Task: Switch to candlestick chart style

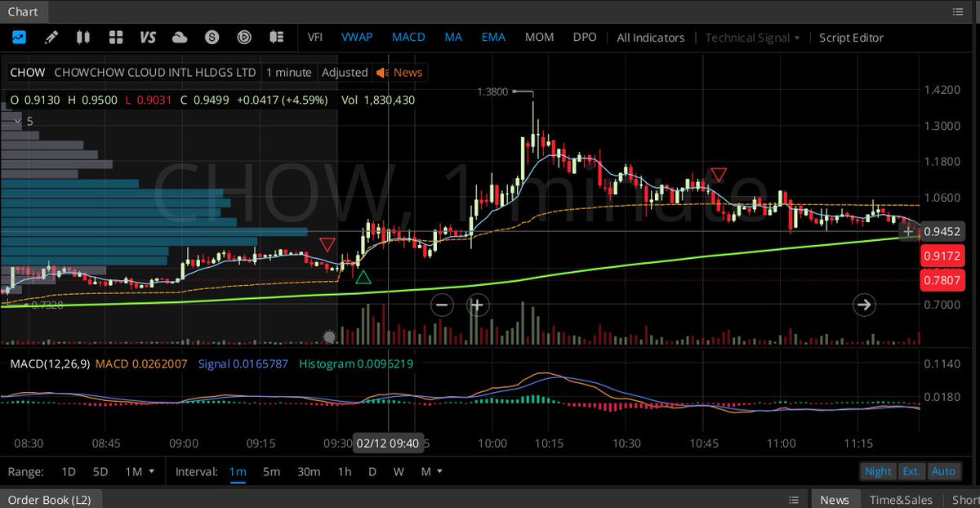Action: [x=82, y=37]
